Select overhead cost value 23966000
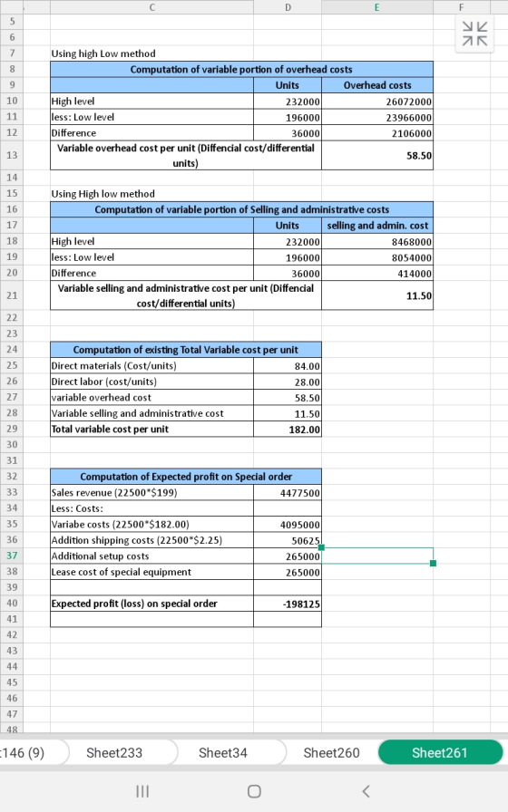This screenshot has height=812, width=508. click(x=377, y=118)
